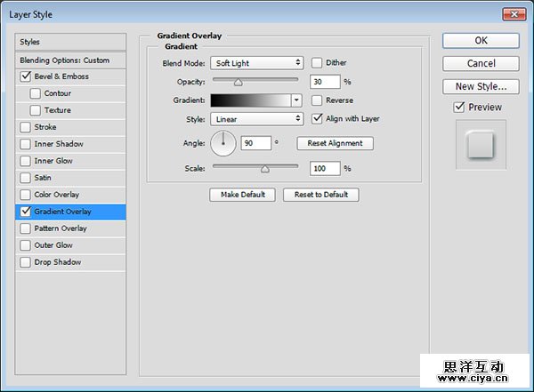534x392 pixels.
Task: Click the Reset Alignment button
Action: pyautogui.click(x=335, y=143)
